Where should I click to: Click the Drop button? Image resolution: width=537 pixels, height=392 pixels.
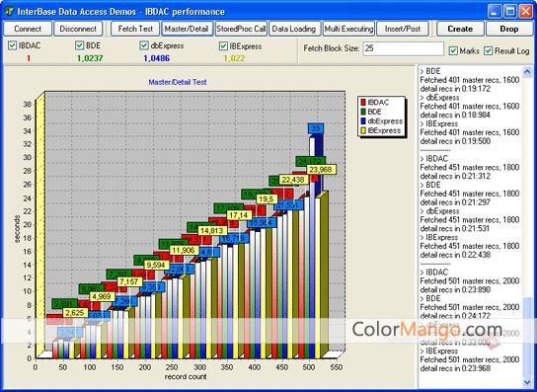pos(509,29)
